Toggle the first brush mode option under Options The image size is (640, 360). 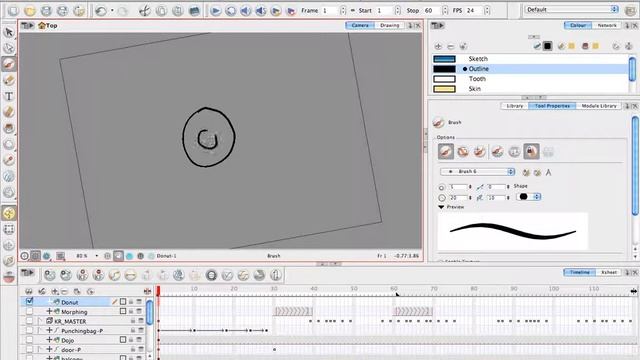pos(446,152)
